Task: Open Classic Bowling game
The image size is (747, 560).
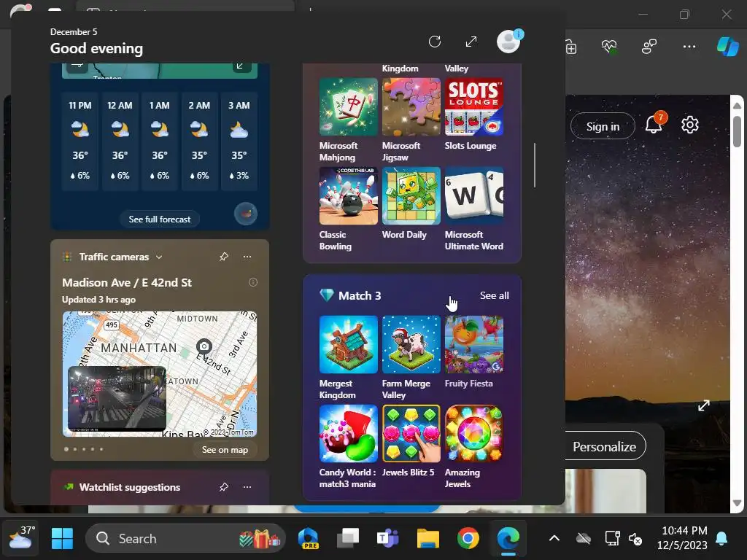Action: 348,195
